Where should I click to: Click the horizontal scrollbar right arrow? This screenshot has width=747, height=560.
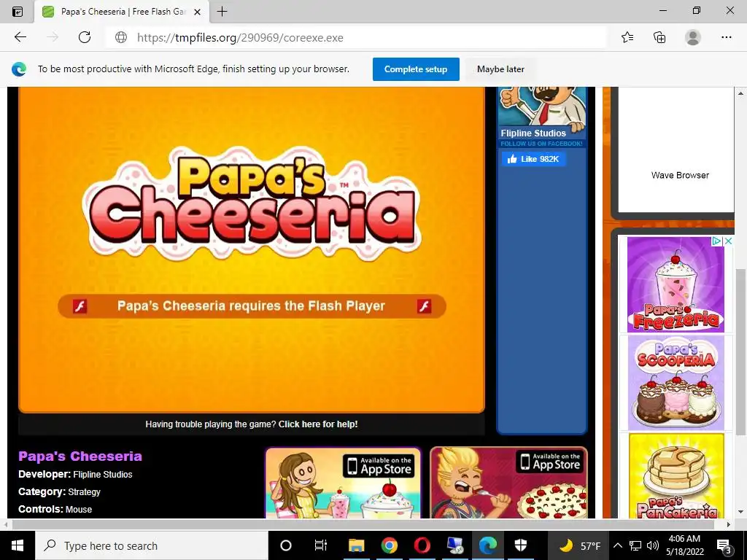pyautogui.click(x=729, y=524)
